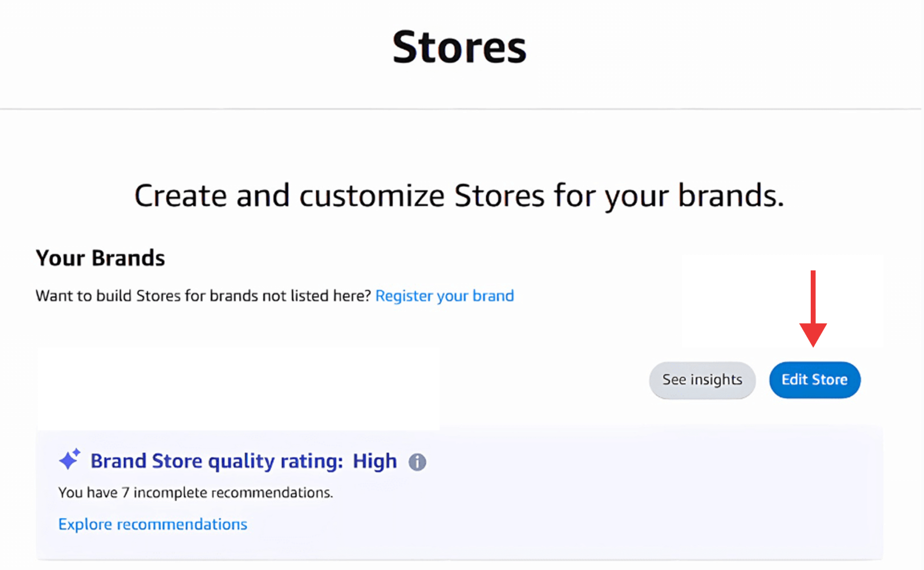Choose See insights in the brand row
This screenshot has width=924, height=570.
pos(702,380)
